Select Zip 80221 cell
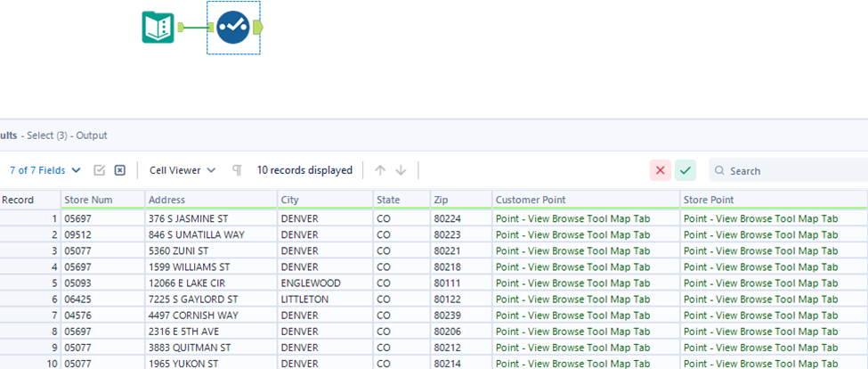 point(462,251)
